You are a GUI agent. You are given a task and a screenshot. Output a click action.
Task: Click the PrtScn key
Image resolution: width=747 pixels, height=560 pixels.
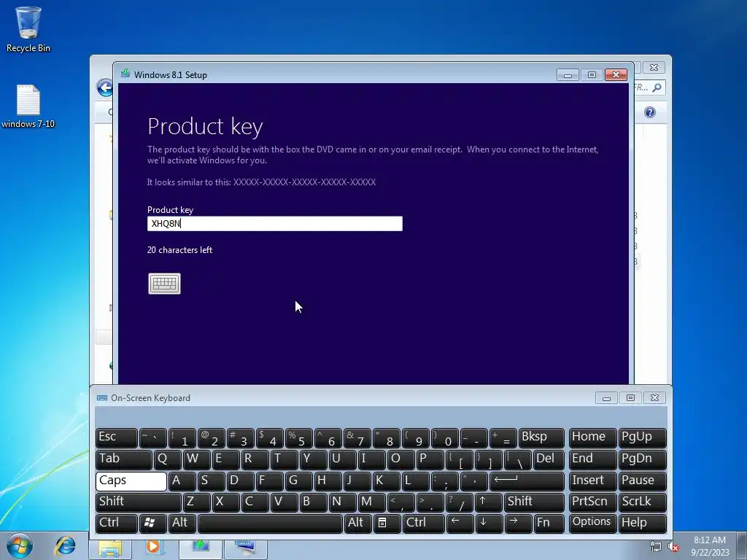point(592,502)
